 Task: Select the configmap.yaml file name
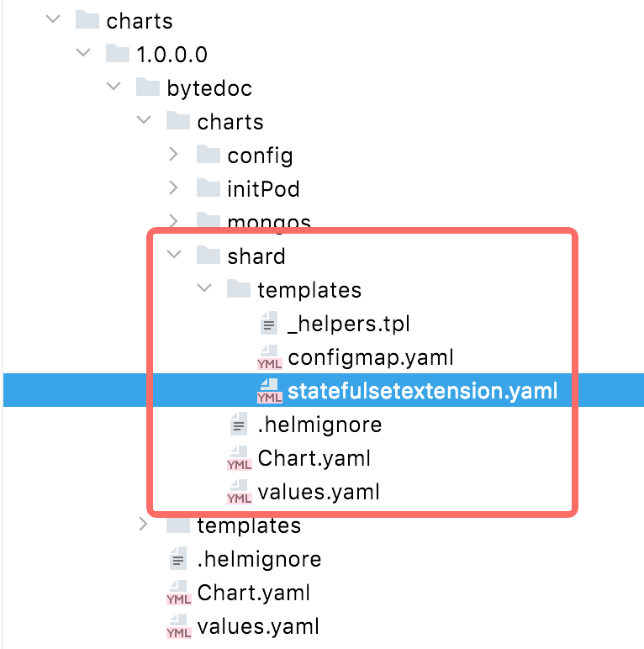pyautogui.click(x=371, y=357)
